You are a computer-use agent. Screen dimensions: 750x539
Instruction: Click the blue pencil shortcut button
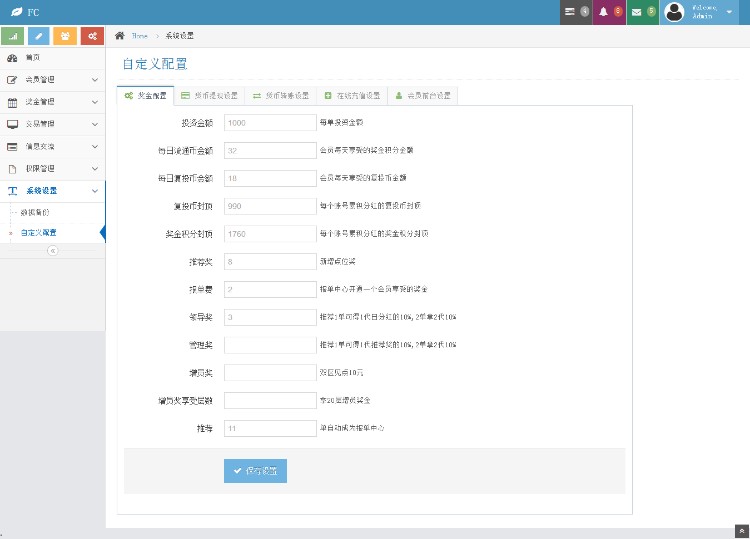(39, 36)
